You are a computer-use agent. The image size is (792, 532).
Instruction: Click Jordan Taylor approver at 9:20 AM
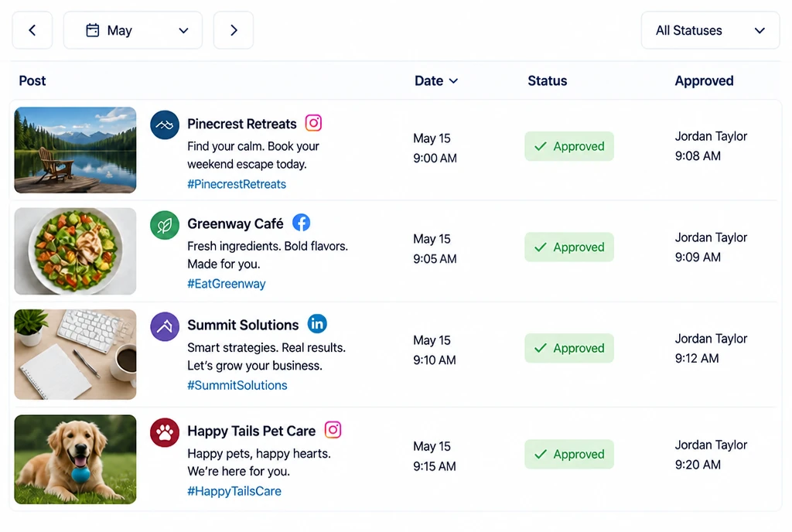[712, 445]
